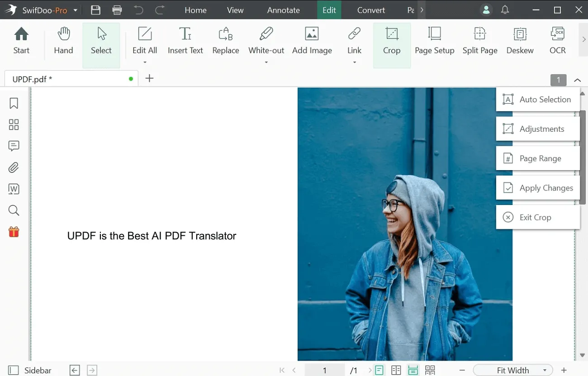Click the gift promotions icon

point(14,232)
